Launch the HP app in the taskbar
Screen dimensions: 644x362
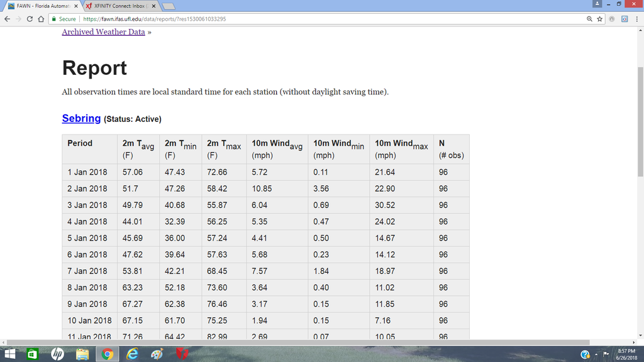pyautogui.click(x=58, y=354)
